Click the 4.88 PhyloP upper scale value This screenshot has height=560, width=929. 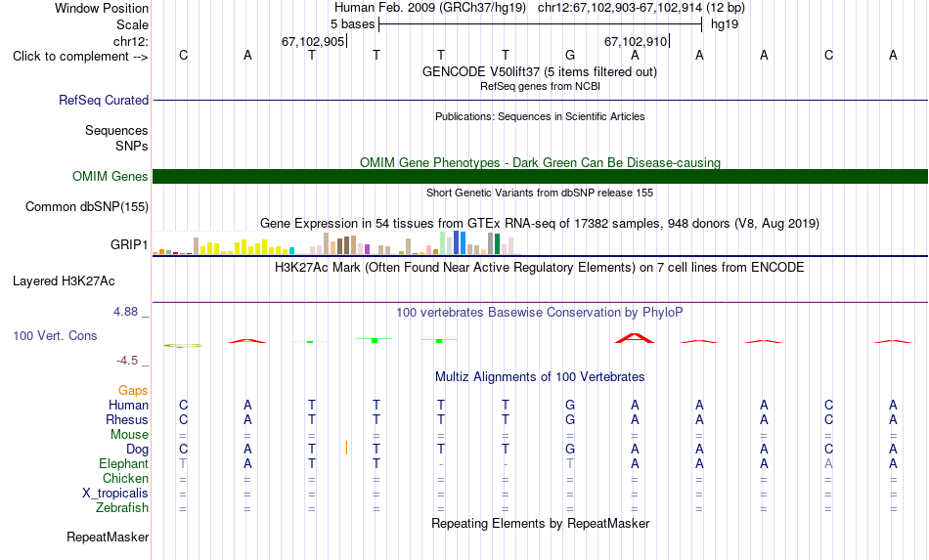[125, 312]
